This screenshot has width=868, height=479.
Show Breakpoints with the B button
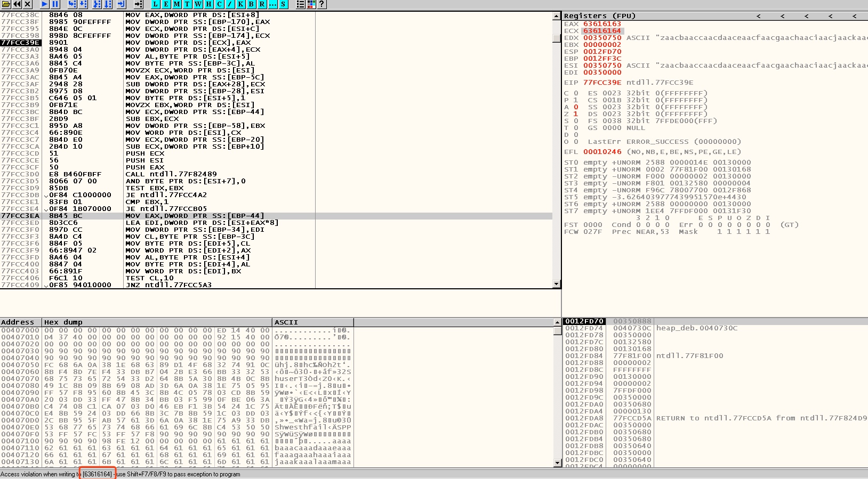(251, 4)
